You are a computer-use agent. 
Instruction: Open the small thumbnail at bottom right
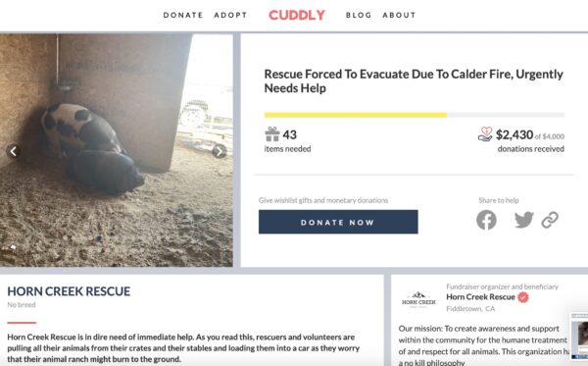coord(579,336)
